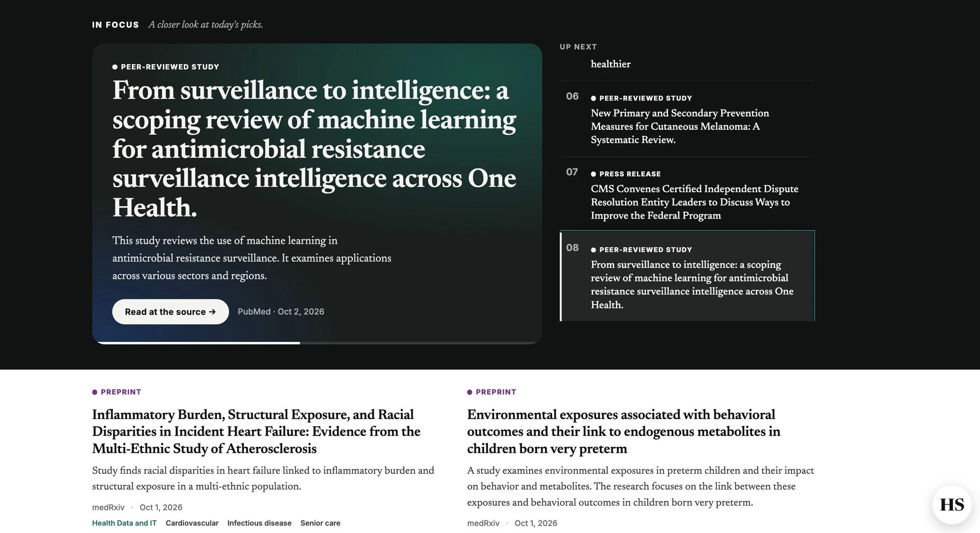
Task: Open Up Next item 06 melanoma review
Action: pos(686,119)
